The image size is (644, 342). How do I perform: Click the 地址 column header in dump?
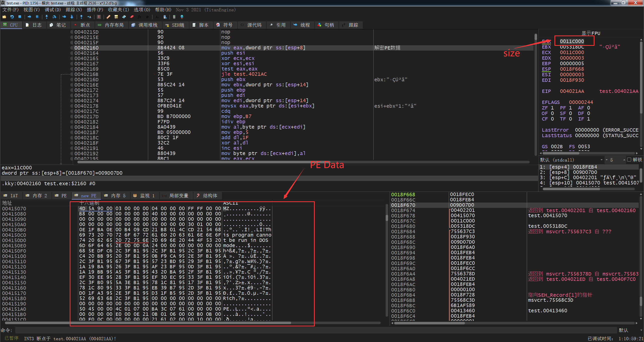click(7, 203)
